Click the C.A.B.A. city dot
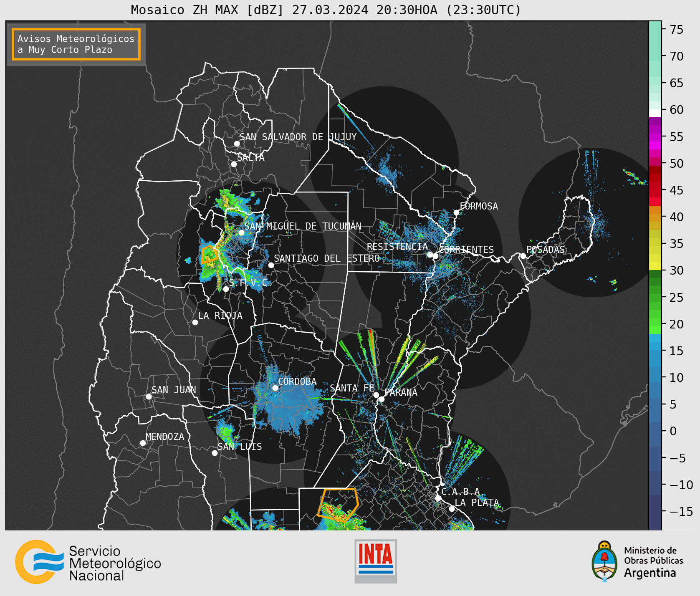 pos(438,498)
